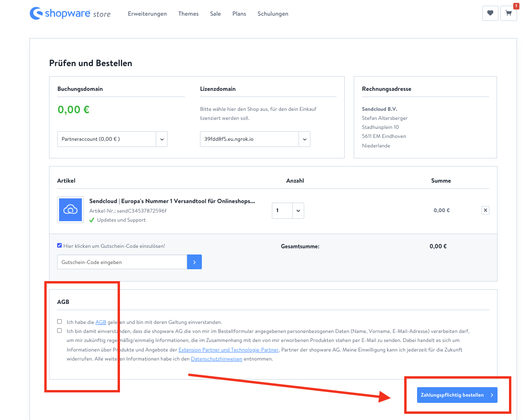Tick the personal data consent checkbox
The height and width of the screenshot is (420, 528).
point(60,331)
